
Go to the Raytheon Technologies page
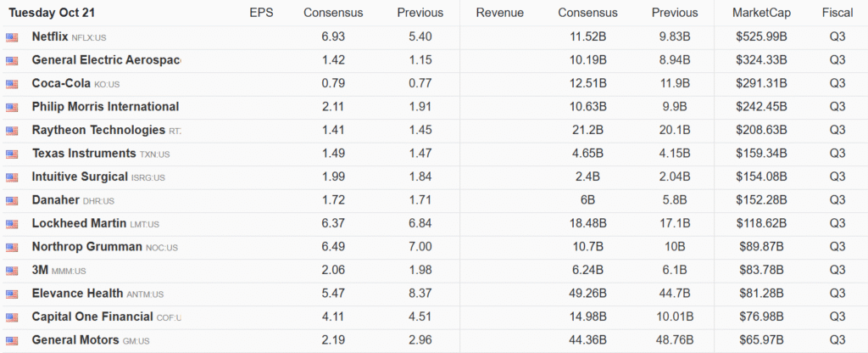(98, 130)
